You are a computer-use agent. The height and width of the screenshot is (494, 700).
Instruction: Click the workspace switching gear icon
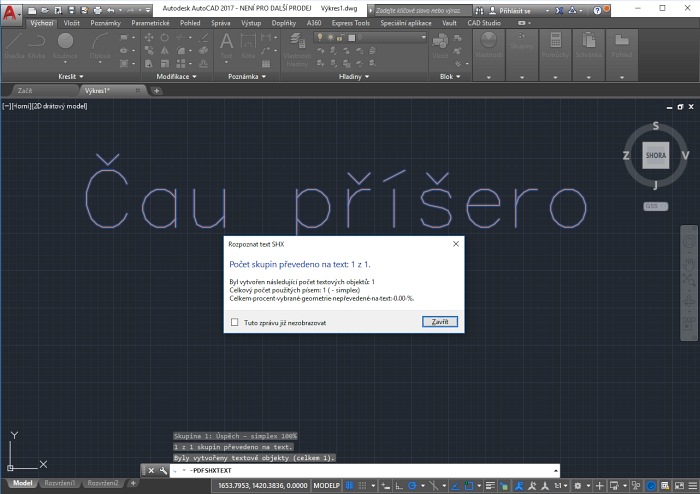pos(577,486)
